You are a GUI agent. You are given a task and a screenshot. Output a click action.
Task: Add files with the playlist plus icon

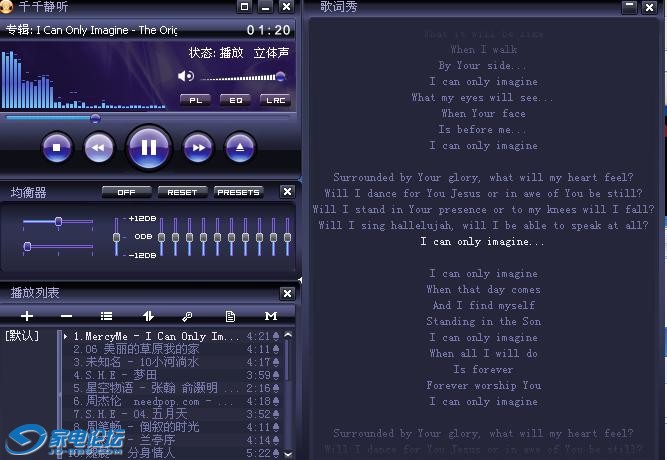[x=27, y=316]
